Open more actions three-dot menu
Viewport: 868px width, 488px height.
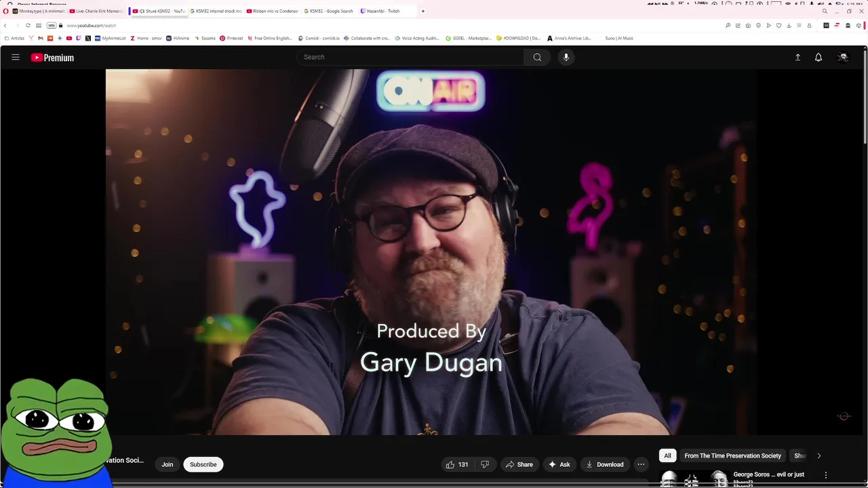point(641,464)
